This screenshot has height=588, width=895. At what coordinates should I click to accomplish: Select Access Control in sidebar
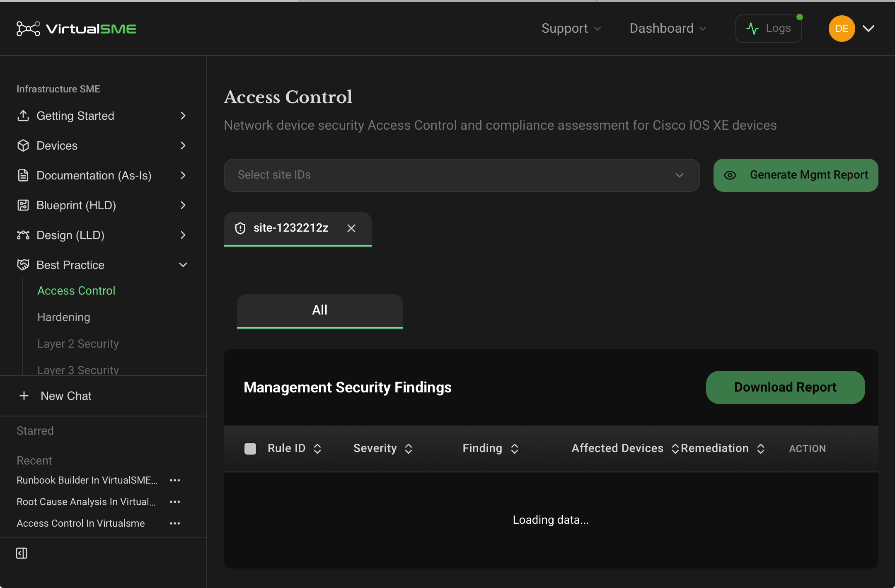(76, 290)
